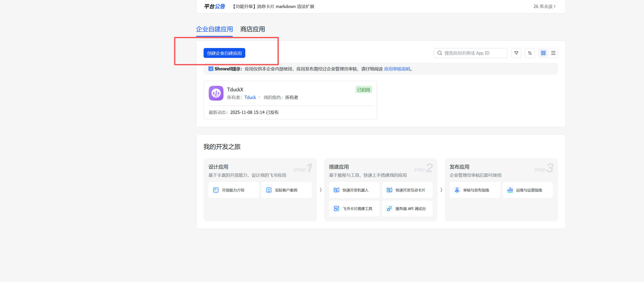Open 快速开发机器人 guide
The width and height of the screenshot is (644, 282).
354,190
